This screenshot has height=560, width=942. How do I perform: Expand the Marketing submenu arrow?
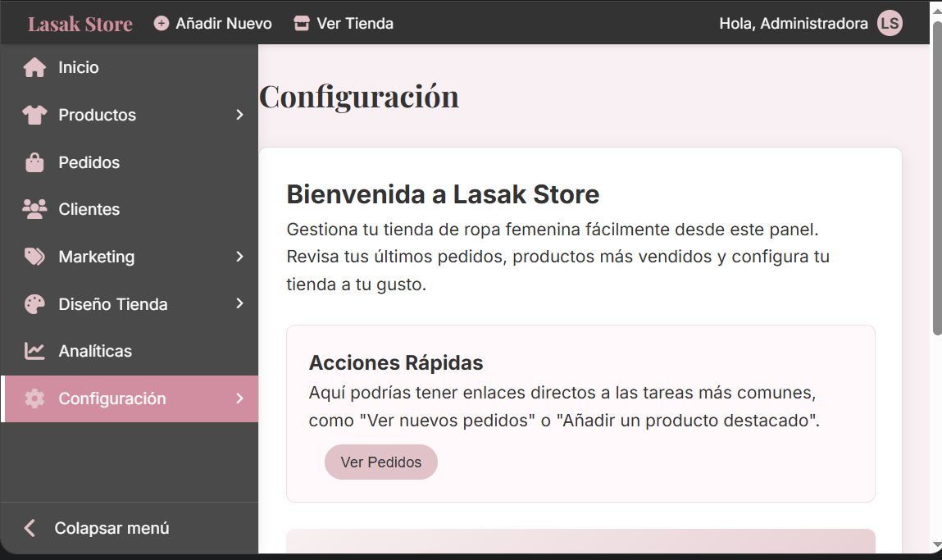239,257
